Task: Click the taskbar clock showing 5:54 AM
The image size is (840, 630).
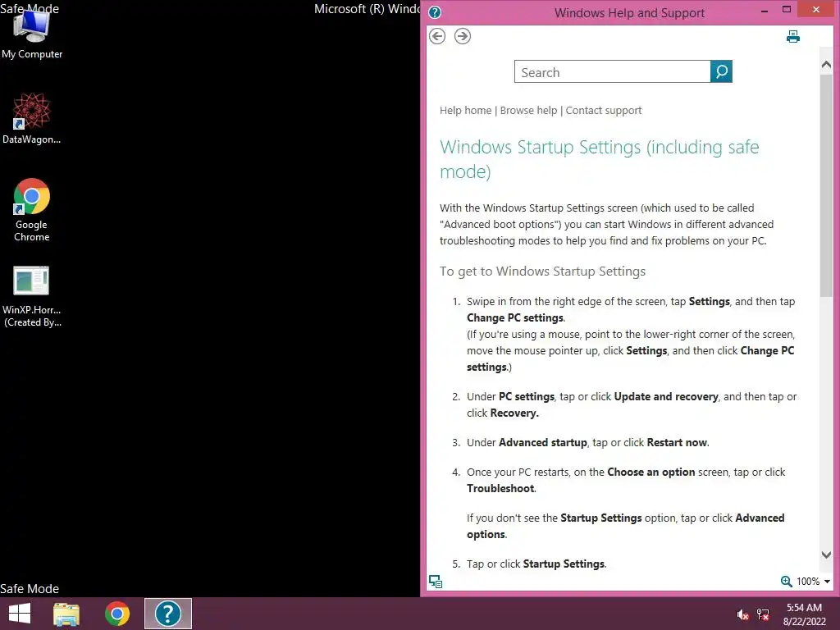Action: coord(804,614)
